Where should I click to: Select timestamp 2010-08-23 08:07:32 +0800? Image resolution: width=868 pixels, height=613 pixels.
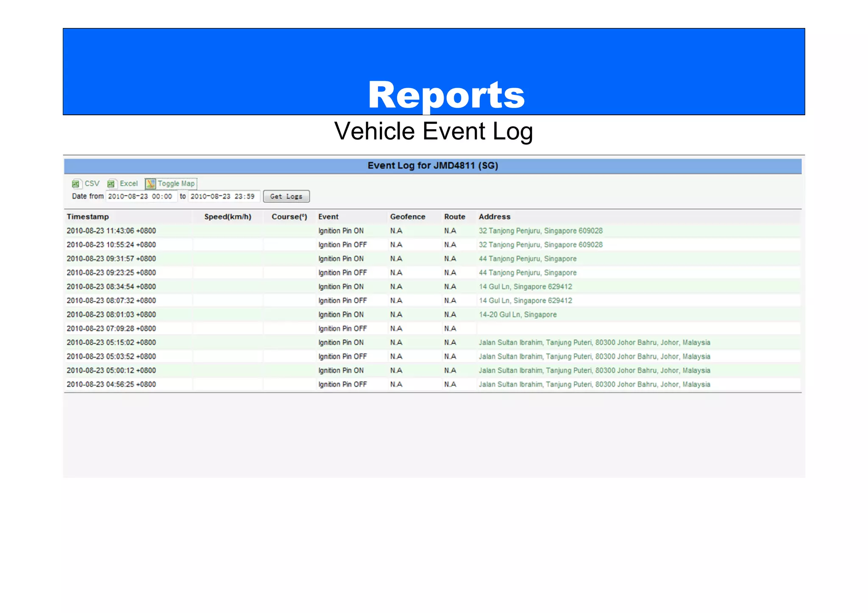coord(111,300)
